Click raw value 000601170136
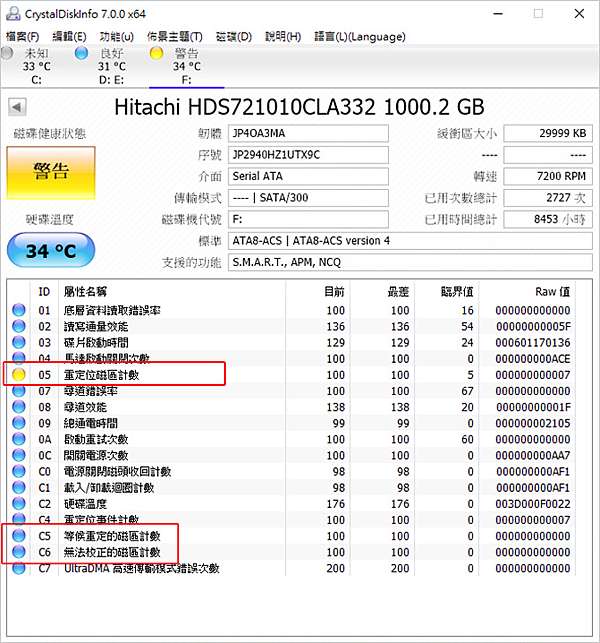 [532, 342]
